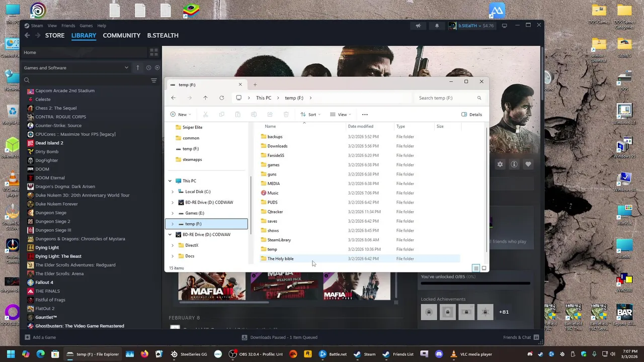Select SteamLibrary folder
This screenshot has height=362, width=644.
point(360,240)
